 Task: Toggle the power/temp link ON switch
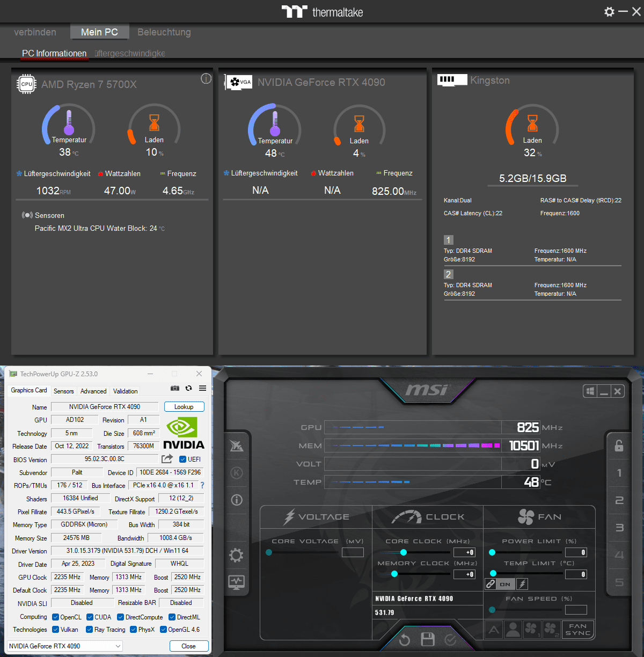[506, 584]
